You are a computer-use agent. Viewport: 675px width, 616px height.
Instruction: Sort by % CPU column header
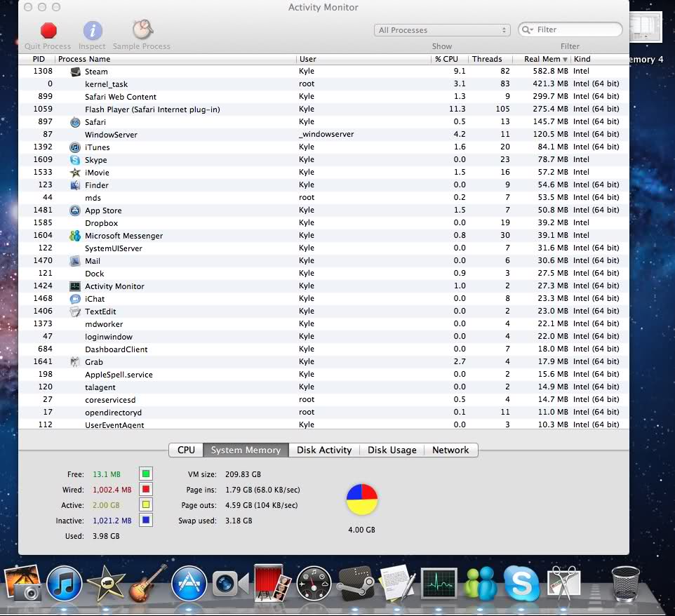pos(446,59)
